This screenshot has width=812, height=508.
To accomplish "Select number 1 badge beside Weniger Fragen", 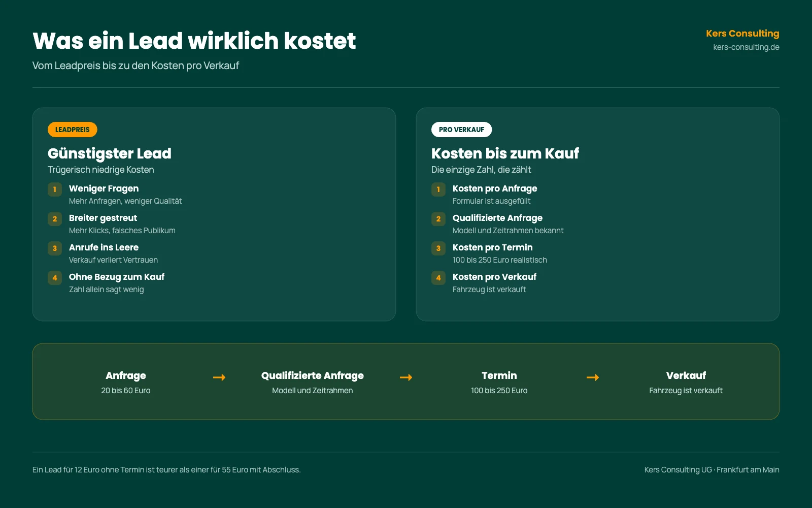I will coord(55,189).
